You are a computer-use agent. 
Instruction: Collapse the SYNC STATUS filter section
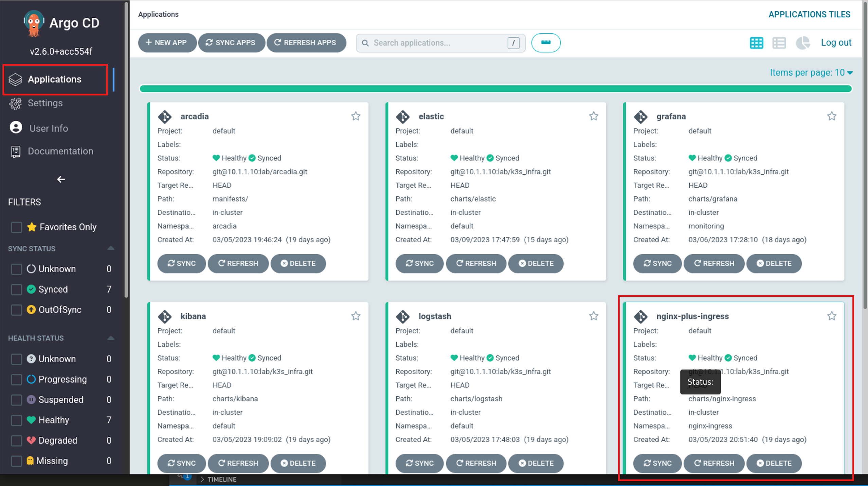point(111,248)
